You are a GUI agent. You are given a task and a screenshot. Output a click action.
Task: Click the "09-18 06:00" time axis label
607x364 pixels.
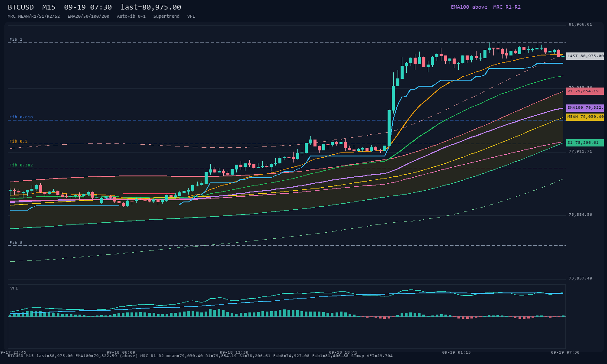(x=121, y=352)
